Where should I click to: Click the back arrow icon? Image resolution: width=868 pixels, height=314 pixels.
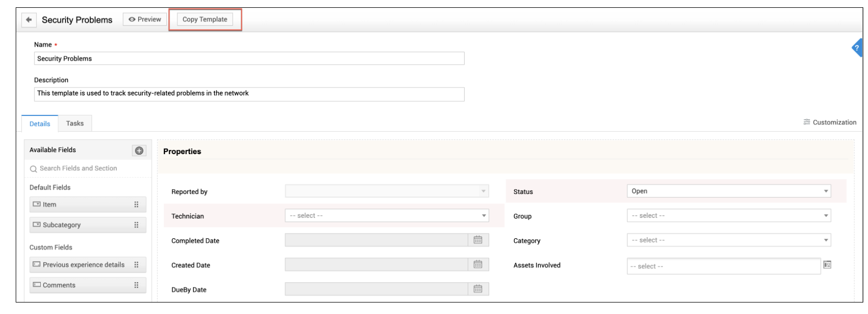pos(29,20)
